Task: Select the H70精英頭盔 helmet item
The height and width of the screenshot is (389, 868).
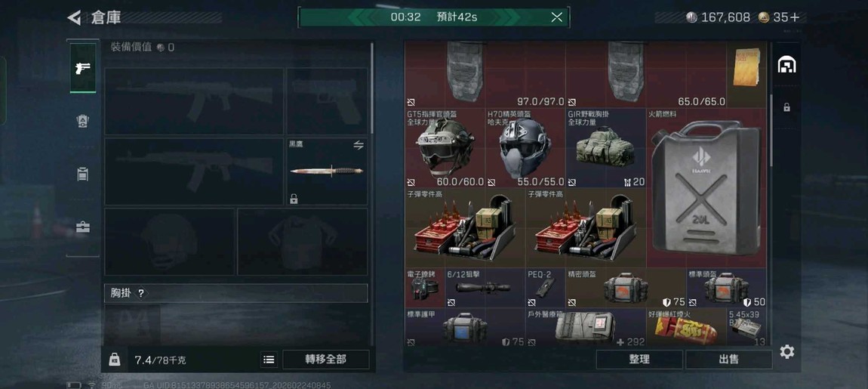Action: pos(525,148)
